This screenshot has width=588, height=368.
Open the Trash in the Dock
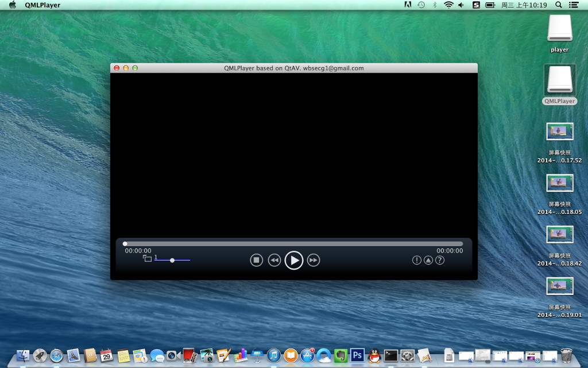[x=566, y=355]
